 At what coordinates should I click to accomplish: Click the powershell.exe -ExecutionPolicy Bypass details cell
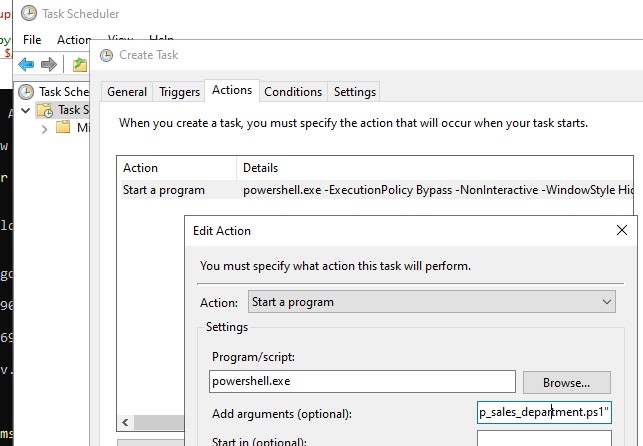pos(438,190)
